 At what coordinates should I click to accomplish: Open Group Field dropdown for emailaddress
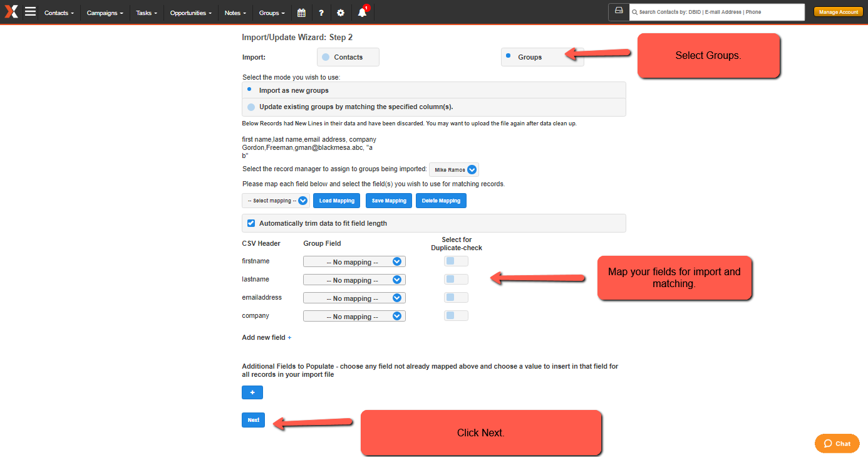pos(354,298)
